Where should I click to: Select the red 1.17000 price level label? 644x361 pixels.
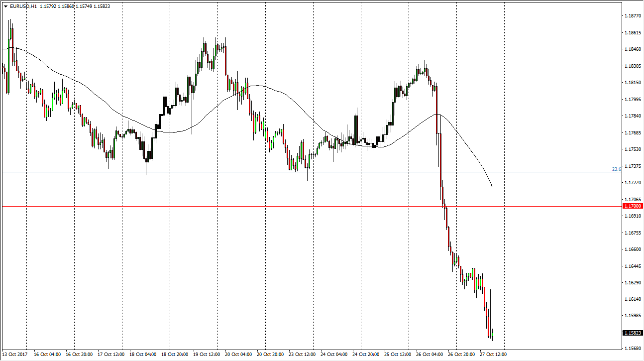pyautogui.click(x=633, y=206)
